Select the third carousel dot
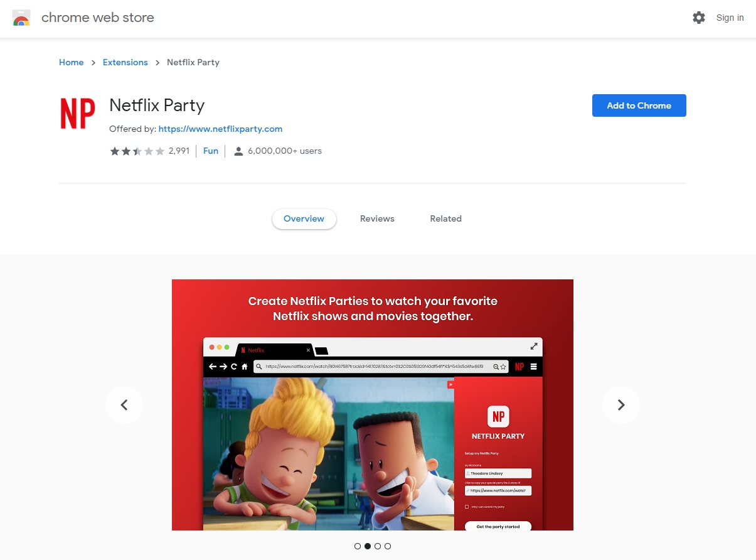The width and height of the screenshot is (756, 560). coord(378,546)
